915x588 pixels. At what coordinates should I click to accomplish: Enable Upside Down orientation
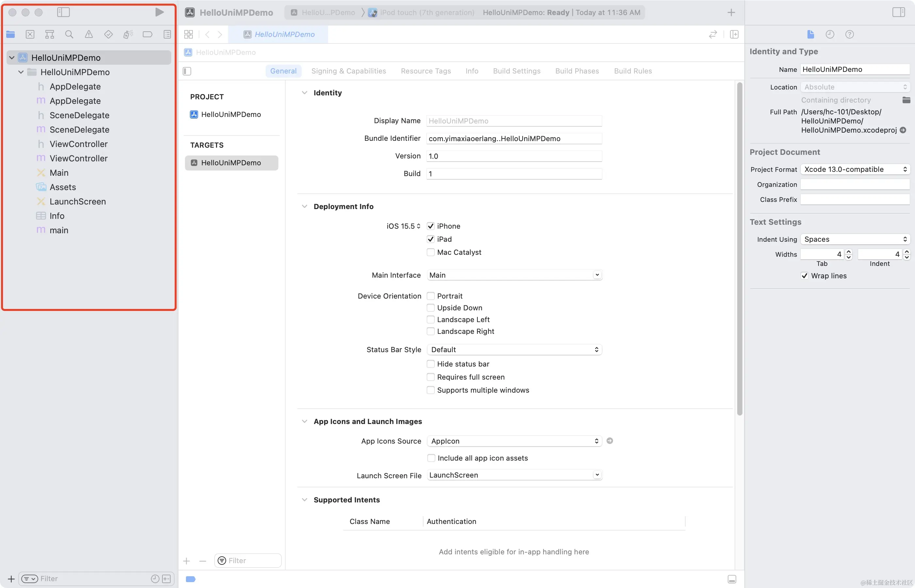(x=431, y=308)
